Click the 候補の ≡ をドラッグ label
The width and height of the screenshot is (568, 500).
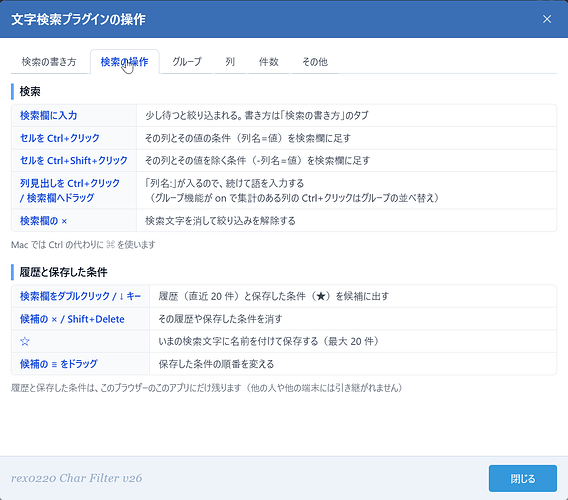[59, 364]
